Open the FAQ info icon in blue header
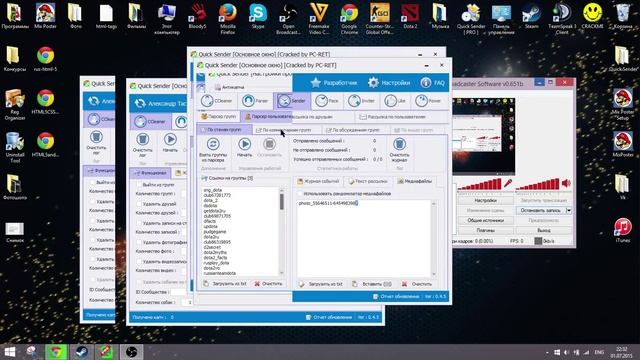This screenshot has width=640, height=360. point(432,83)
